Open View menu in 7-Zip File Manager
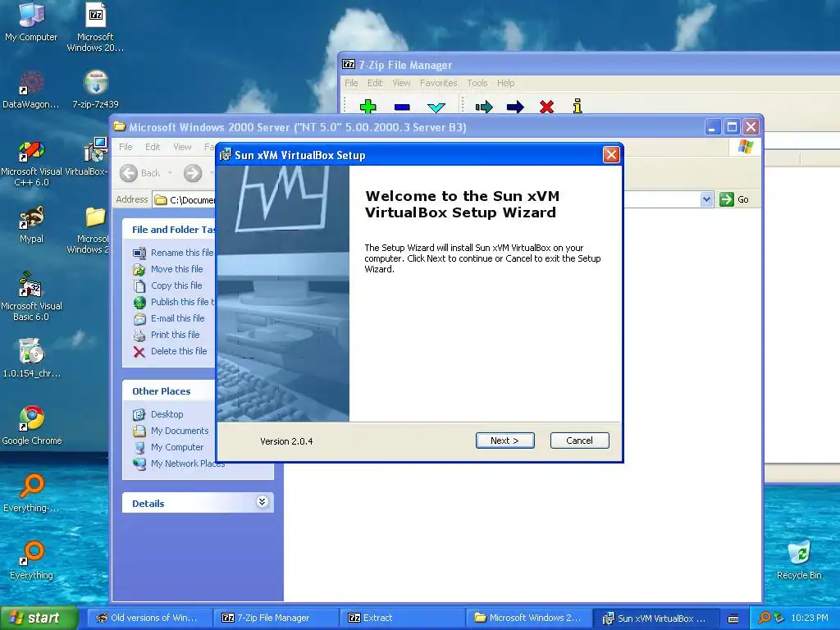 point(400,83)
